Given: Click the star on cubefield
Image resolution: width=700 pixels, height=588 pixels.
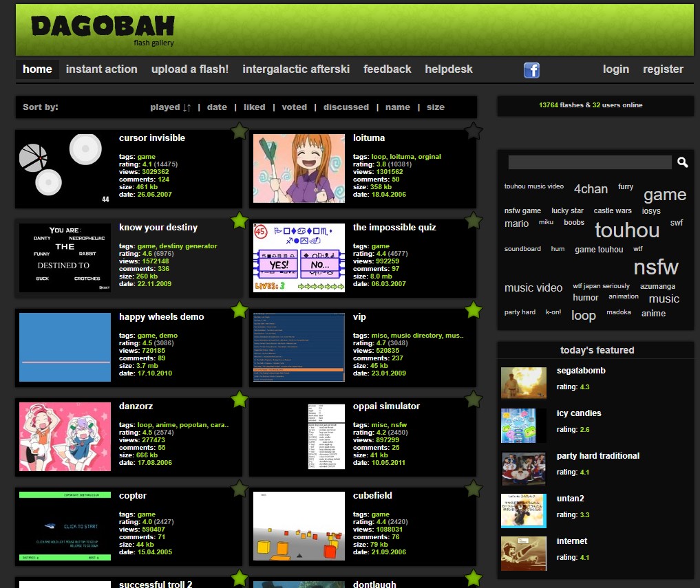Looking at the screenshot, I should 474,488.
